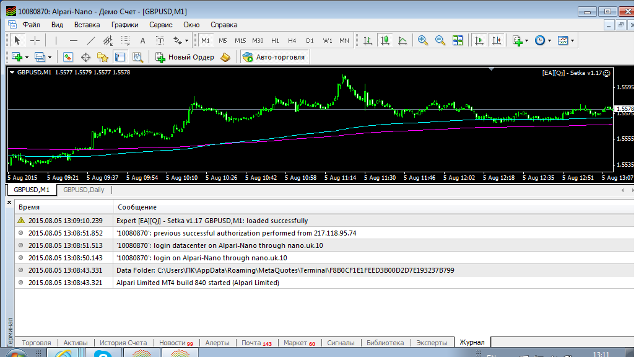Open the Сервис menu
Image resolution: width=644 pixels, height=357 pixels.
[161, 25]
